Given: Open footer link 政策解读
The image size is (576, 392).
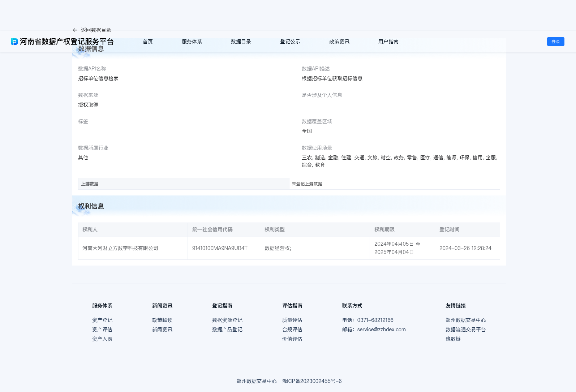Looking at the screenshot, I should coord(162,320).
